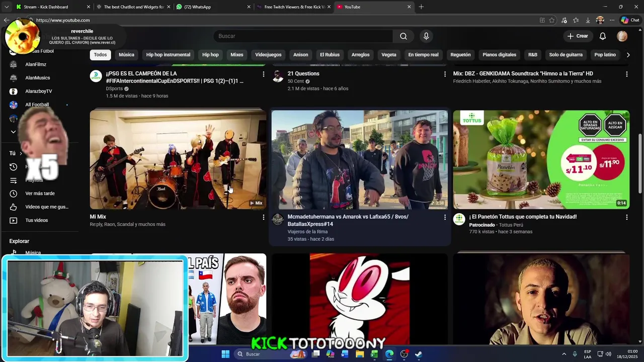644x362 pixels.
Task: Open the browser downloads icon
Action: click(x=588, y=20)
